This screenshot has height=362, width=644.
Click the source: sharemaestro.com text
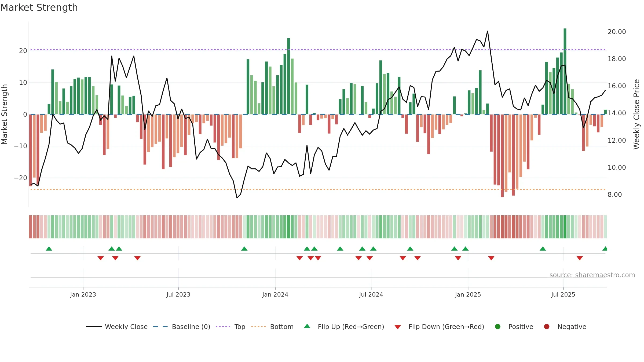[x=592, y=275]
